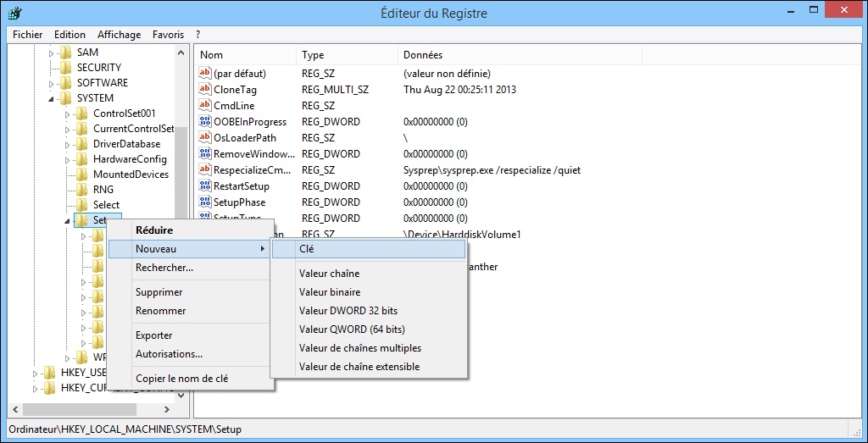Expand the CurrentControlSet key
The width and height of the screenshot is (868, 443).
click(x=68, y=130)
